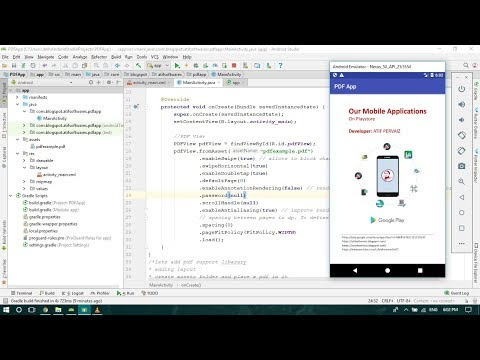Open the app run configuration dropdown
The width and height of the screenshot is (480, 360).
click(x=158, y=66)
